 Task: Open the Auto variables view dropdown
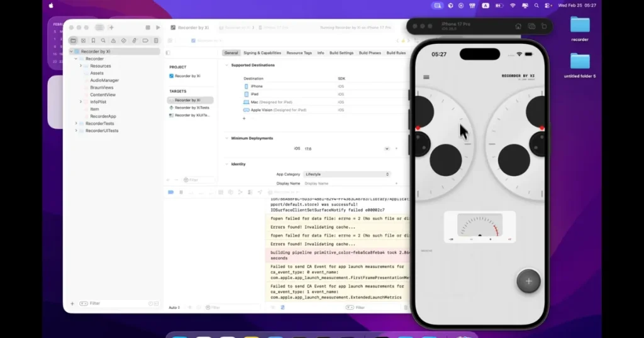(x=175, y=307)
